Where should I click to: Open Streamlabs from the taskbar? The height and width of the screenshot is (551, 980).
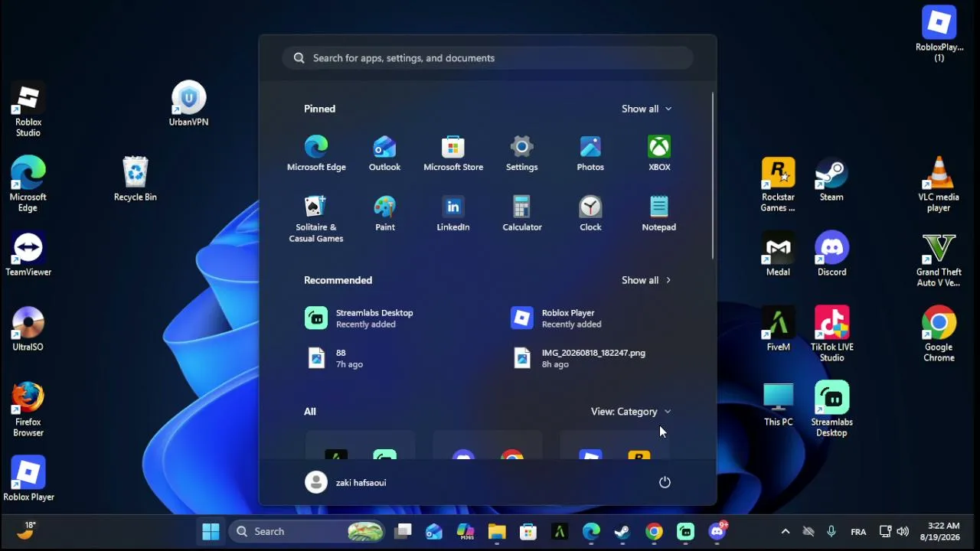click(685, 531)
